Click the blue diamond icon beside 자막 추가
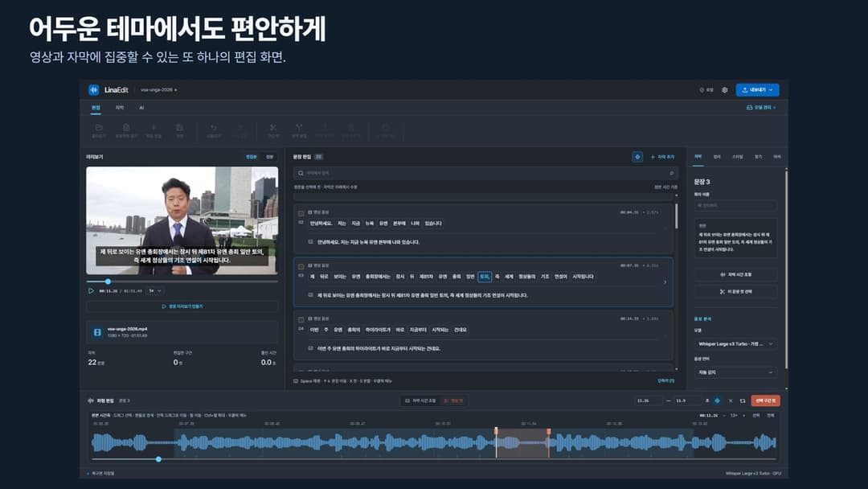The image size is (868, 489). [637, 157]
